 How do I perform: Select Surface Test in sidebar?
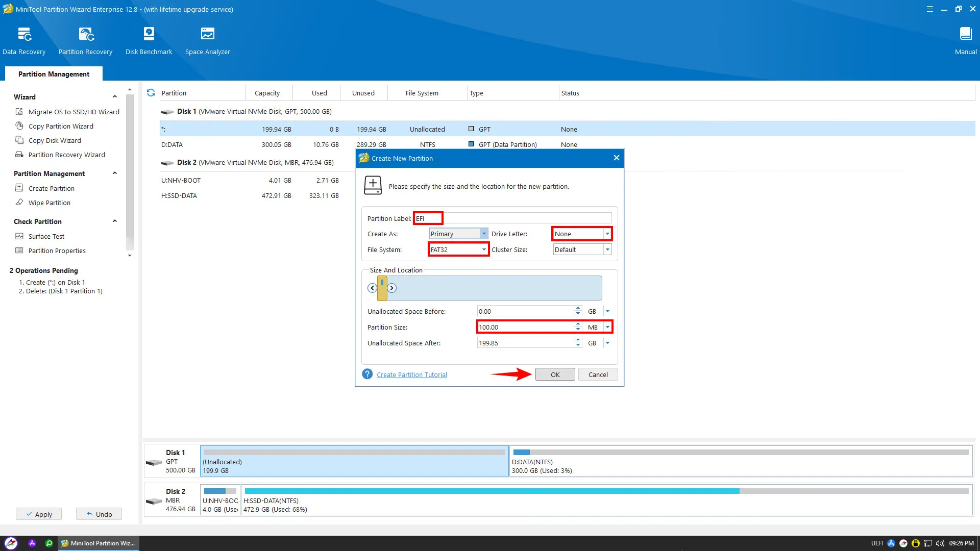point(46,236)
